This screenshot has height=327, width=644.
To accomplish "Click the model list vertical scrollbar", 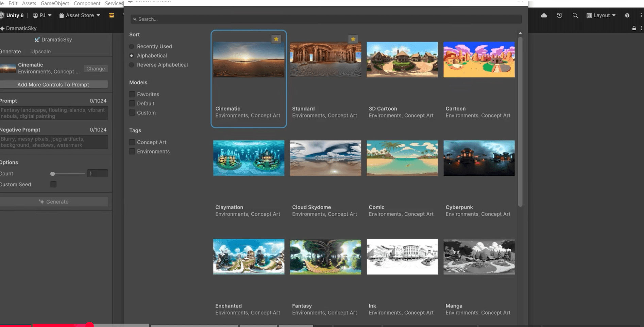I will tap(520, 121).
